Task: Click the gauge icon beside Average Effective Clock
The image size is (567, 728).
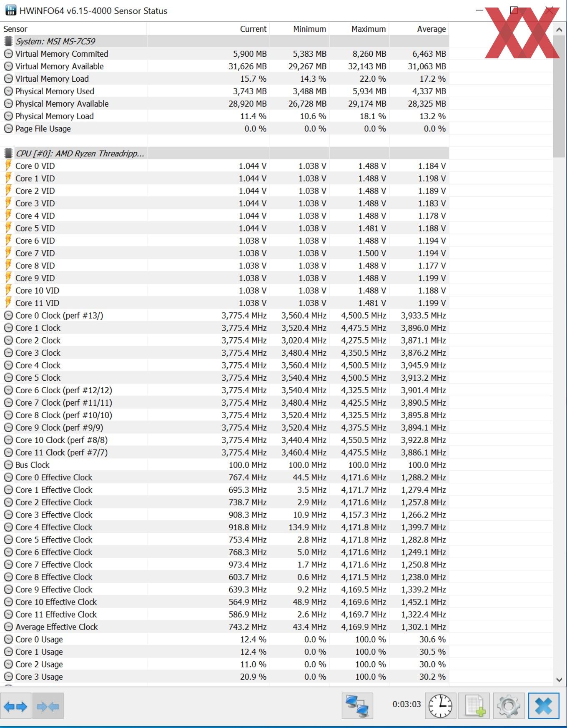Action: point(8,627)
